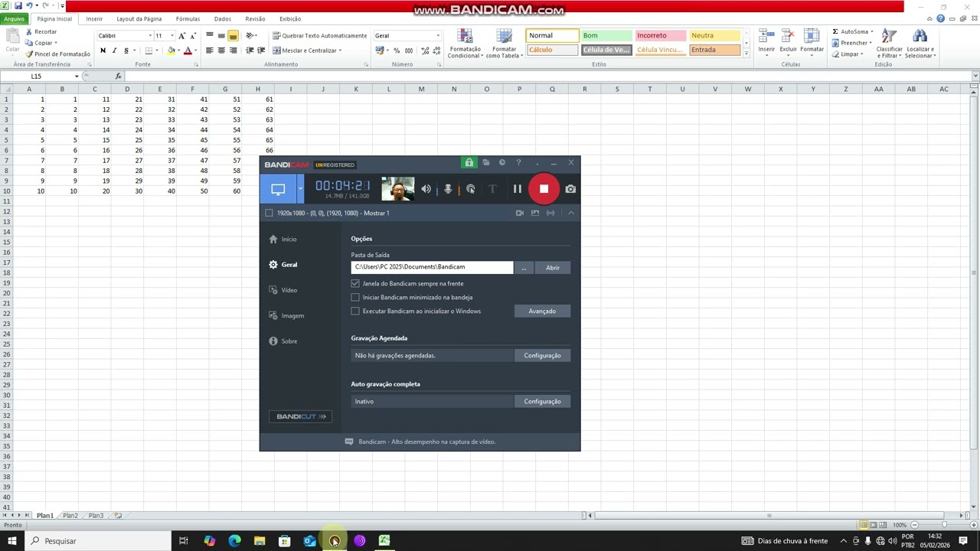Click Bandicam text overlay T icon
Screen dimensions: 980x551
pyautogui.click(x=492, y=189)
